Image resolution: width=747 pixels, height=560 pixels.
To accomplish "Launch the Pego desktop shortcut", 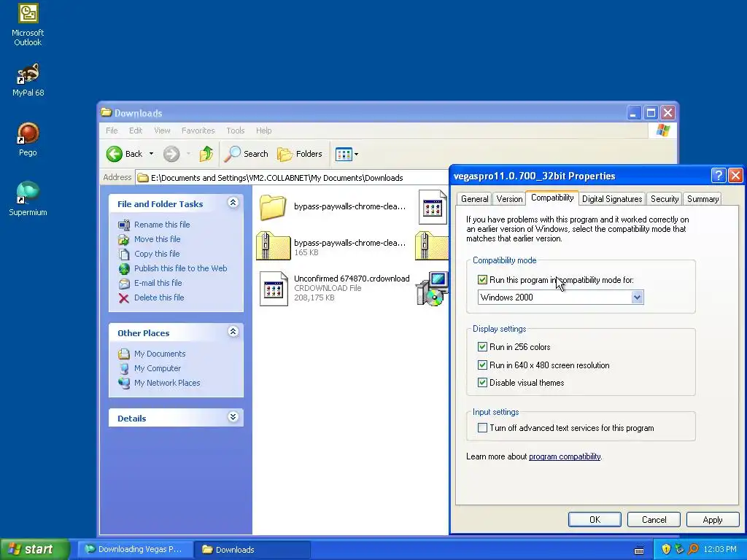I will (x=28, y=139).
